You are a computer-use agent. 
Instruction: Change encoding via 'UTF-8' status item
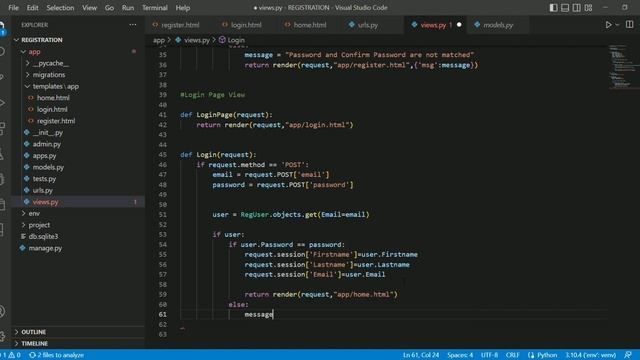tap(489, 355)
